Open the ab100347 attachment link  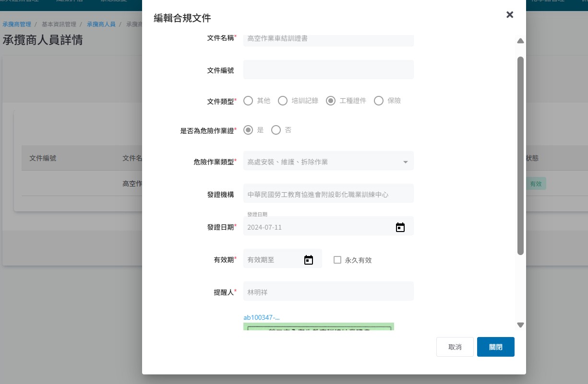click(262, 317)
